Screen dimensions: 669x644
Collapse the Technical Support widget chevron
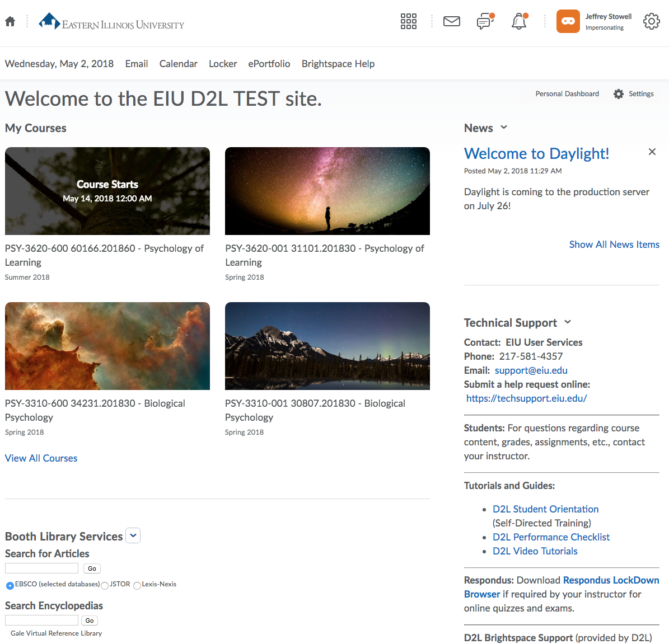[568, 322]
